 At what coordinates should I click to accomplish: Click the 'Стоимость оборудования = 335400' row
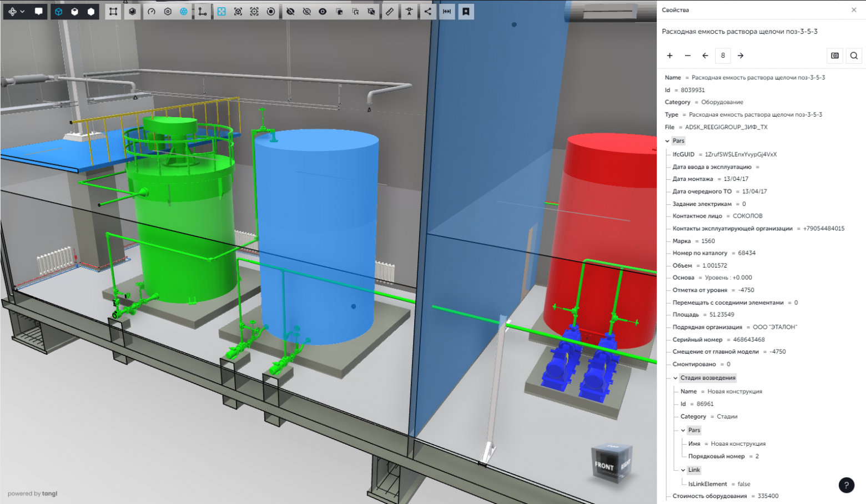(726, 496)
